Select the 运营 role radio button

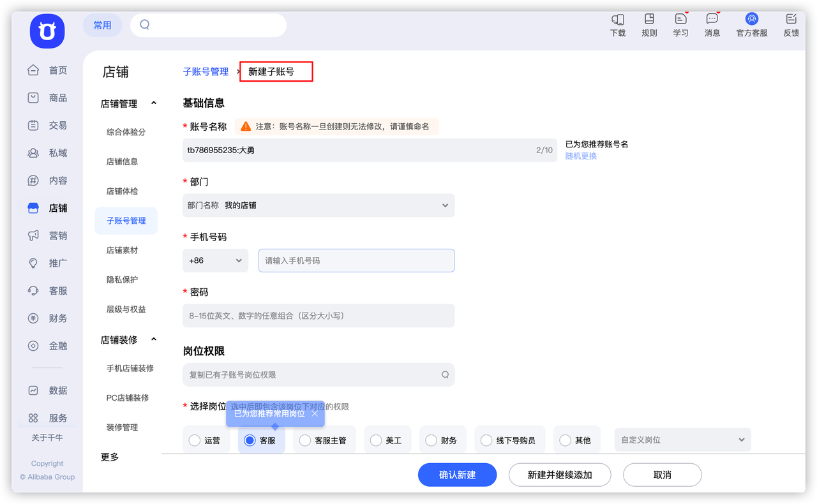click(195, 440)
